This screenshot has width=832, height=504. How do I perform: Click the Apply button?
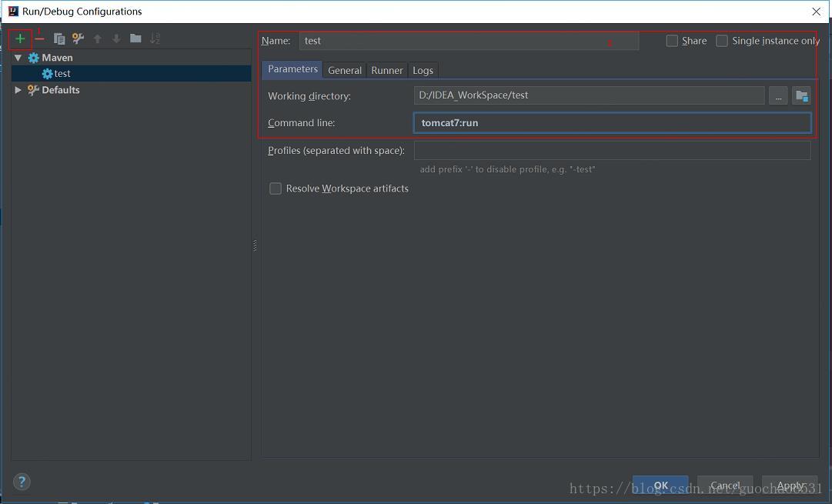790,486
